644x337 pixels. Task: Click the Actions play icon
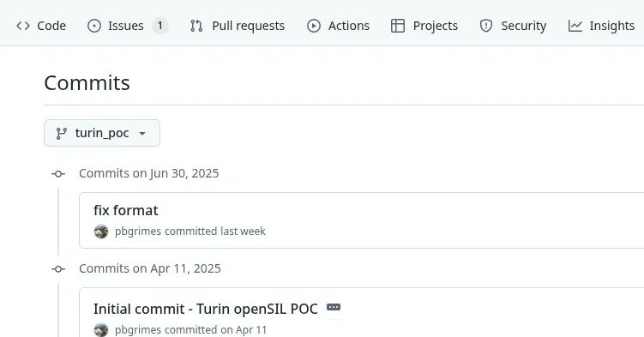point(314,26)
